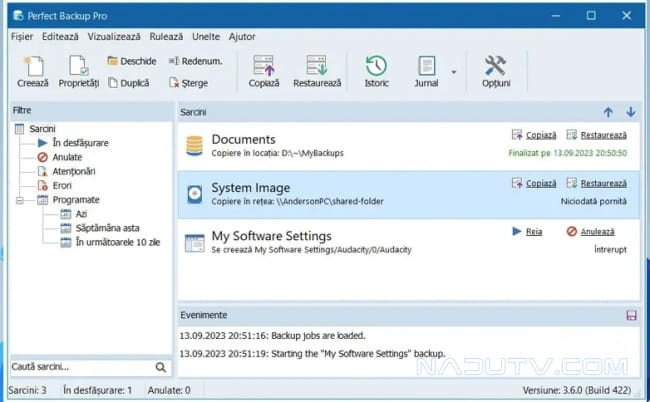Select the My Software Settings task
The width and height of the screenshot is (650, 402).
pyautogui.click(x=409, y=242)
